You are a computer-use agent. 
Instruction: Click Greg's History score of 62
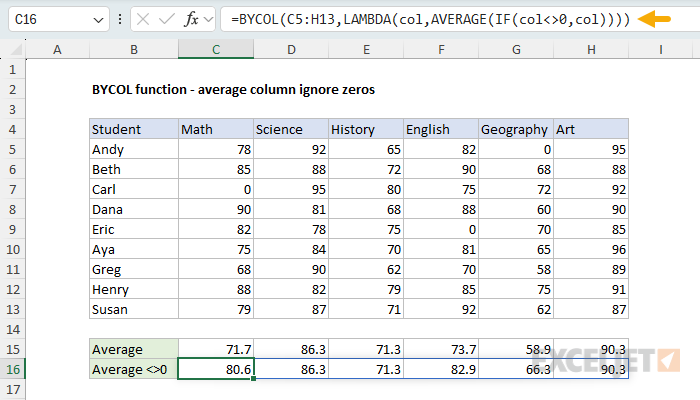366,270
